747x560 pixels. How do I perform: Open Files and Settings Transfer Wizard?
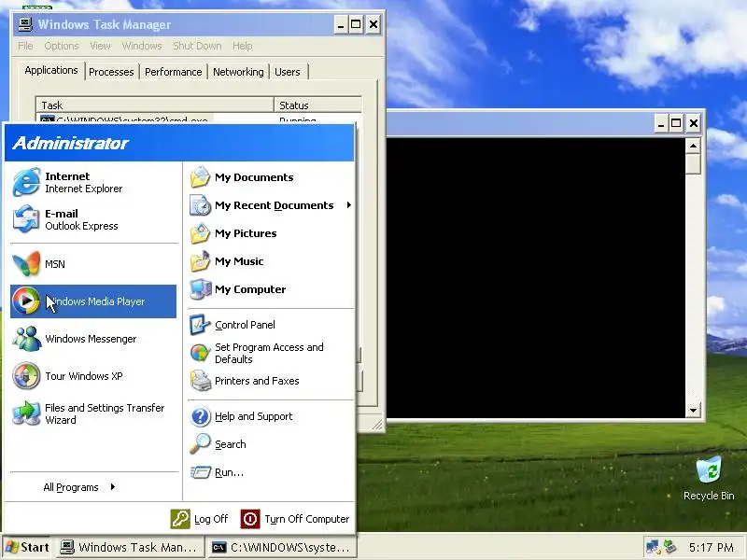[93, 413]
